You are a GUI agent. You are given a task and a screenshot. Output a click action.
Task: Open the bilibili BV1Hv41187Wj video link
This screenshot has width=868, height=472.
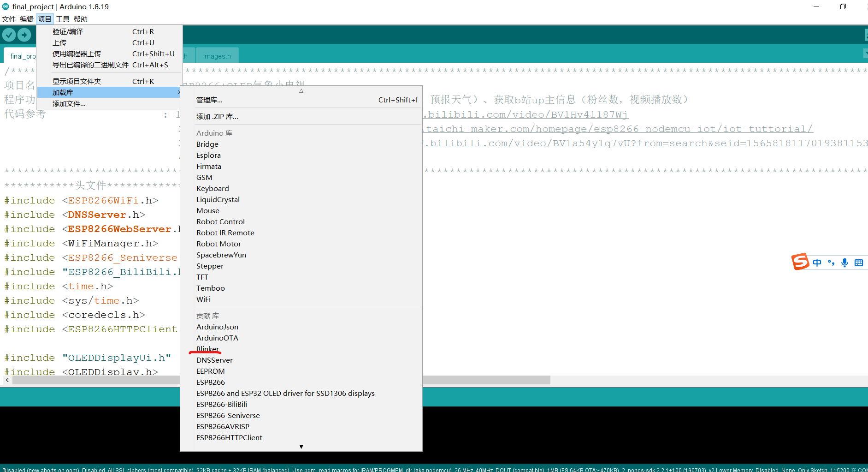(526, 114)
